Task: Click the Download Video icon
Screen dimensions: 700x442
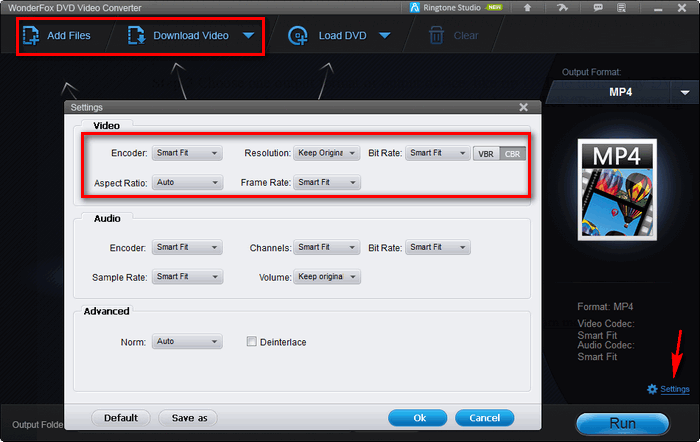Action: coord(136,36)
